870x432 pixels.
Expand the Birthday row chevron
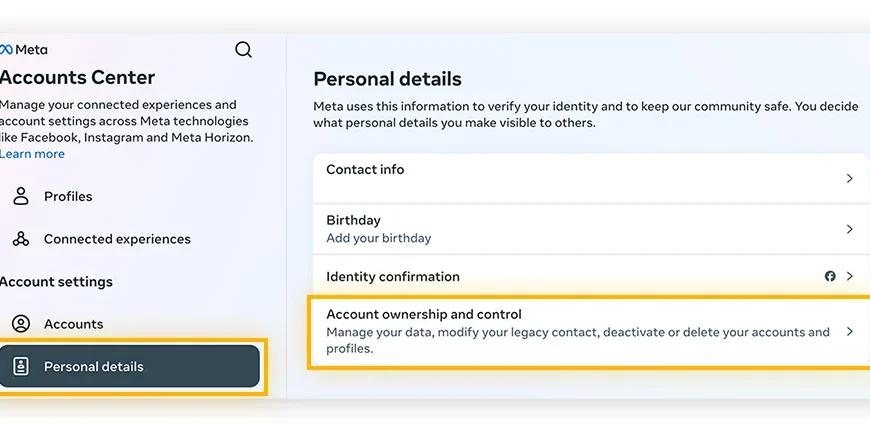[849, 229]
